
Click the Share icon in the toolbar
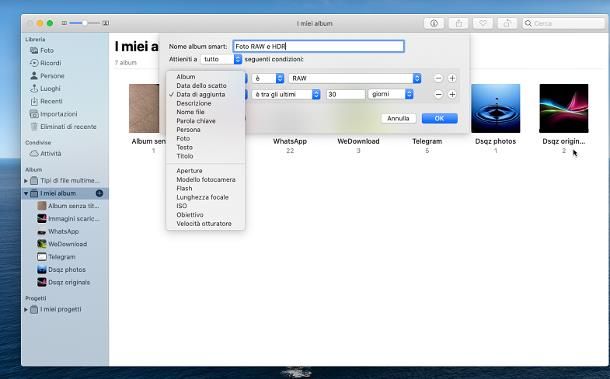[459, 23]
